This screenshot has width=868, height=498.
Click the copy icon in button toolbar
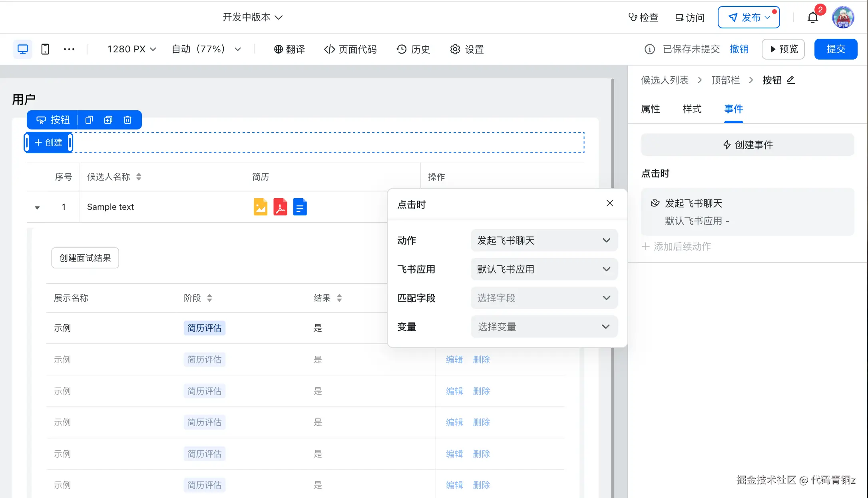[x=89, y=120]
